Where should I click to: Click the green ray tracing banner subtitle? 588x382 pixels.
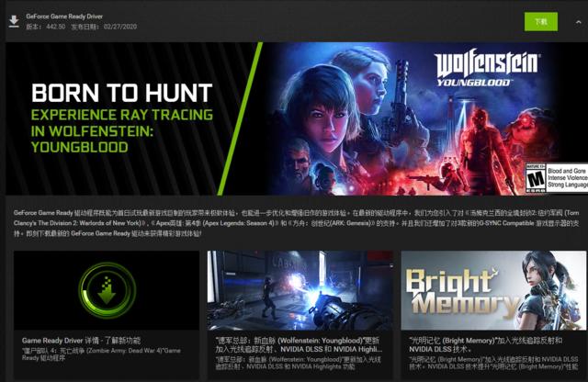click(122, 130)
